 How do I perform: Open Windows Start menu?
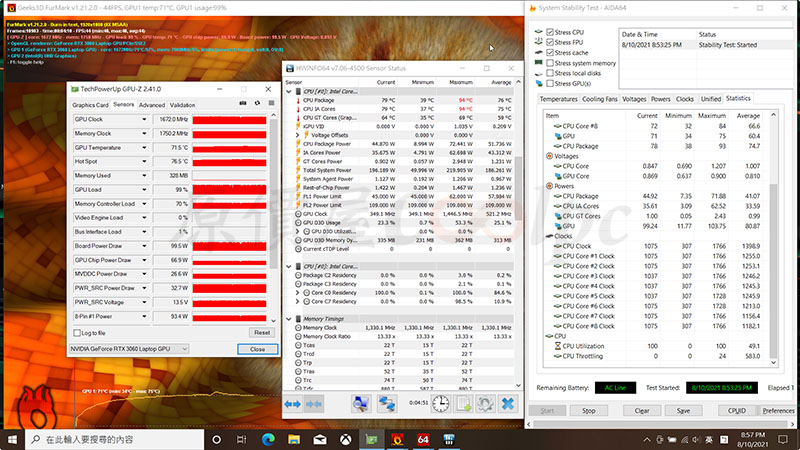tap(12, 439)
